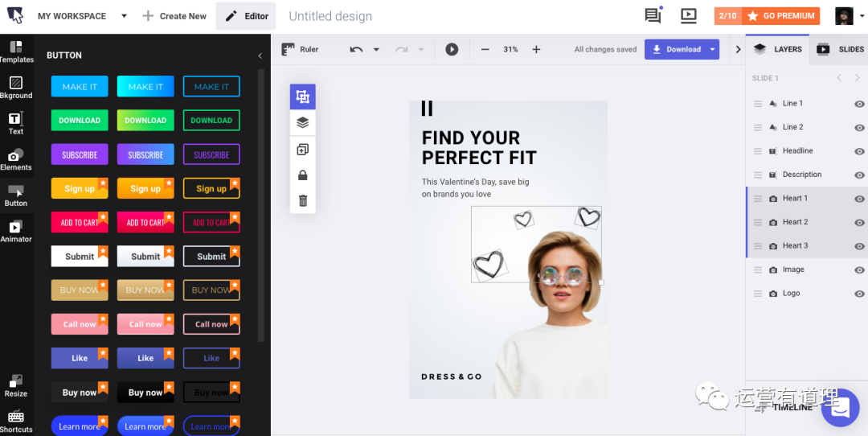Viewport: 868px width, 436px height.
Task: Click the lock icon in floating toolbar
Action: pos(303,175)
